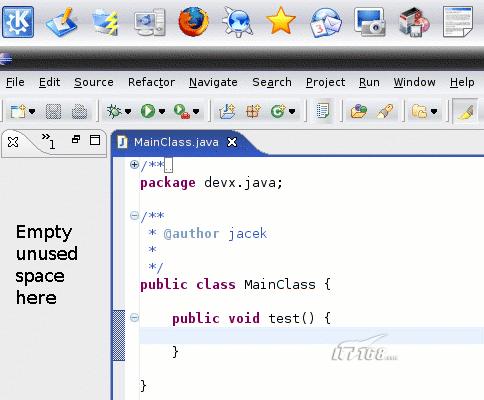Screen dimensions: 484x400
Task: Click the External Tools run icon
Action: tap(182, 111)
